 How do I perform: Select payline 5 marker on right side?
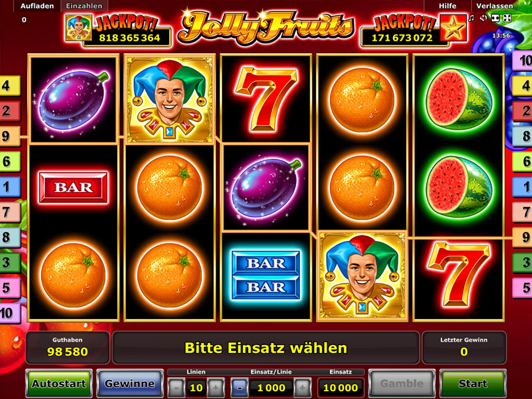(x=523, y=288)
